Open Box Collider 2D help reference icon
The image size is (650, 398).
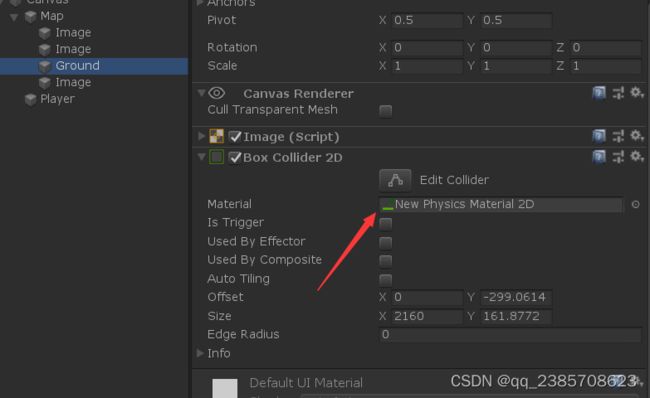tap(599, 157)
